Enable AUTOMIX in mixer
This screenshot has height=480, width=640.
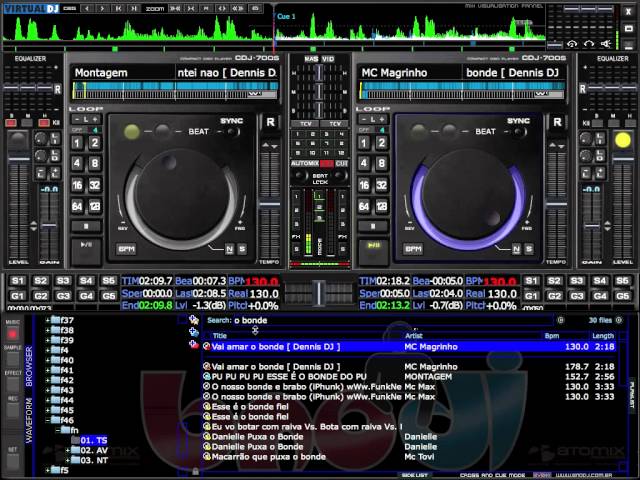304,164
